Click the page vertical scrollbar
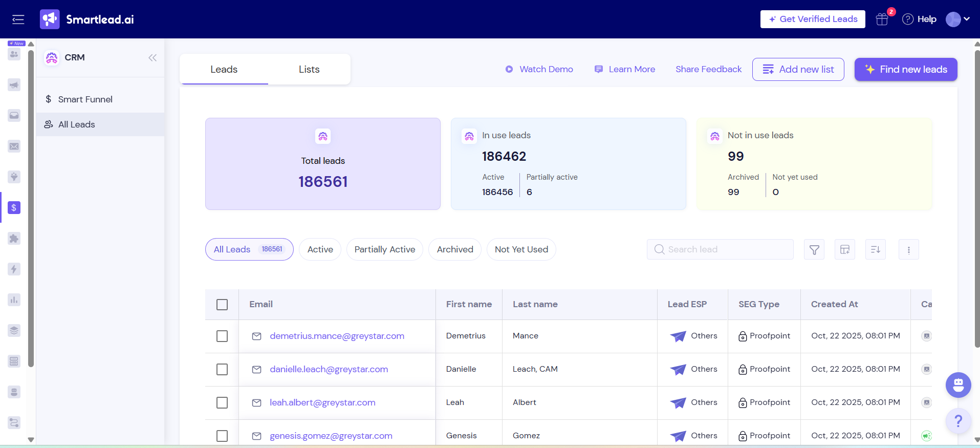This screenshot has width=980, height=448. 977,200
